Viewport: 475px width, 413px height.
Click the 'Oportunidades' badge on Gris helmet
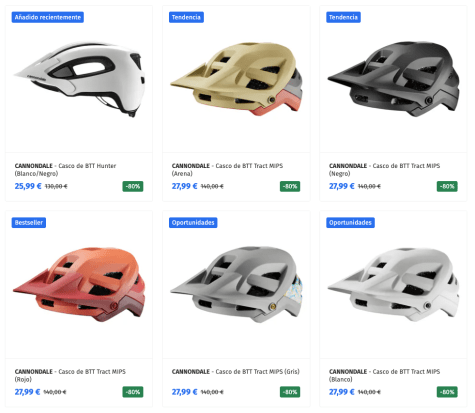click(x=193, y=223)
